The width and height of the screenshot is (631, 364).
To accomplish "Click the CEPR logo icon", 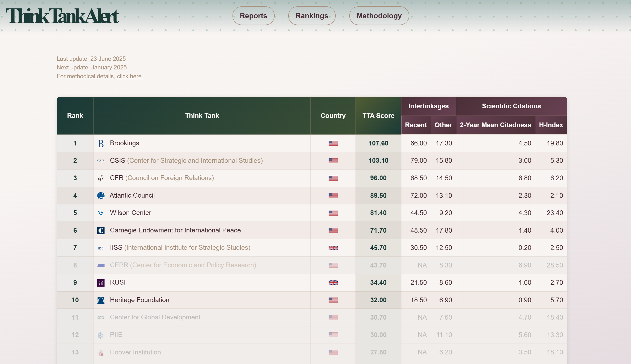I will click(x=101, y=265).
